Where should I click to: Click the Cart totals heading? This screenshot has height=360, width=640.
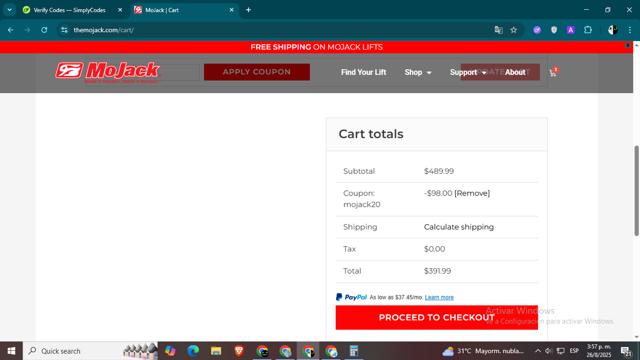tap(371, 134)
